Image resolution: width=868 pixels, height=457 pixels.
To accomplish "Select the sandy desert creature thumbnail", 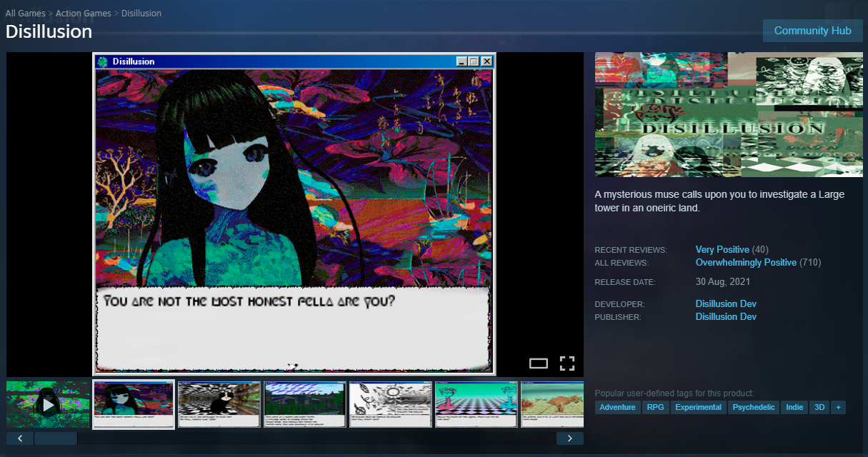I will [552, 405].
